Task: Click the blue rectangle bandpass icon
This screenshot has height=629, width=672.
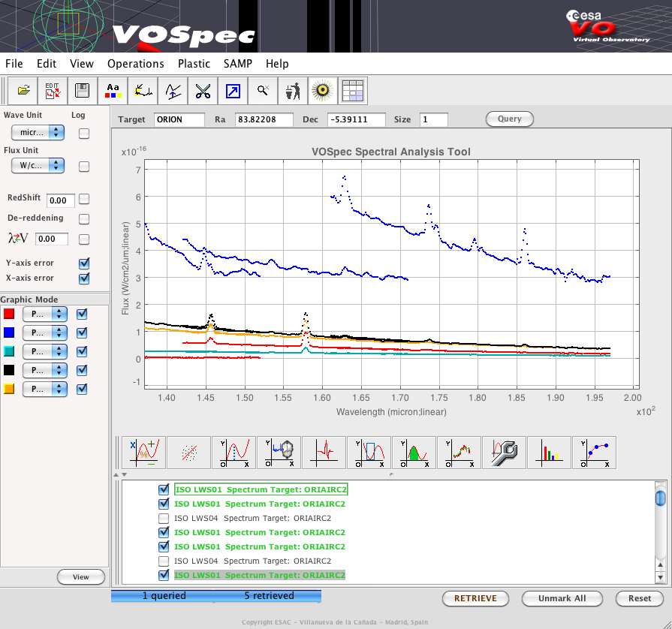Action: coord(369,453)
